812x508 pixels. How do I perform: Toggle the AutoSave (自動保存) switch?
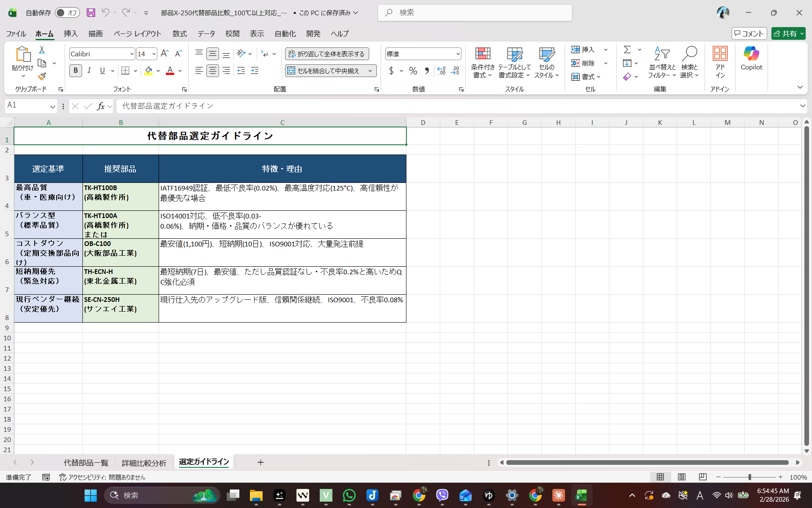pyautogui.click(x=67, y=13)
